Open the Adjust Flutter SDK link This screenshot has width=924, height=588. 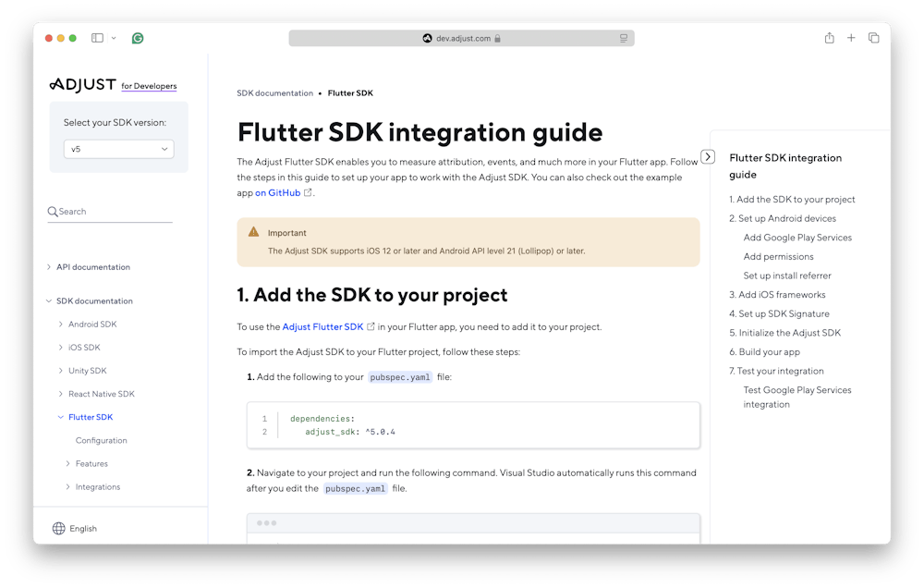[x=322, y=326]
